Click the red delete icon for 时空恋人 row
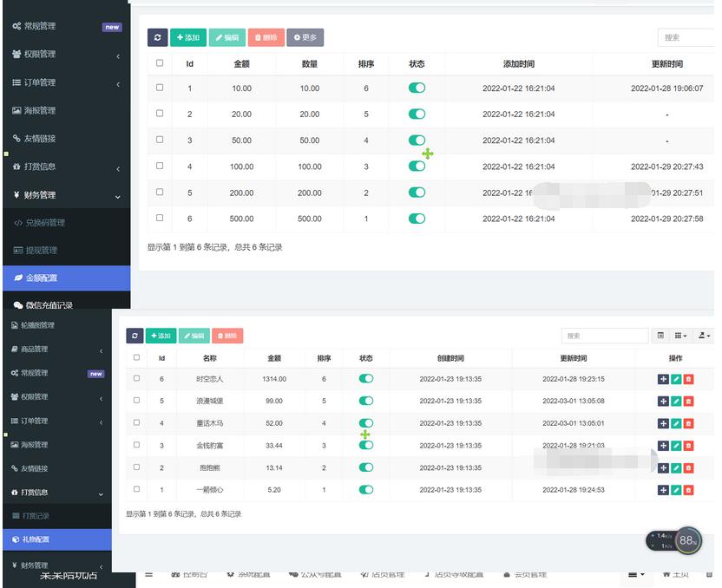The height and width of the screenshot is (588, 722). point(689,379)
